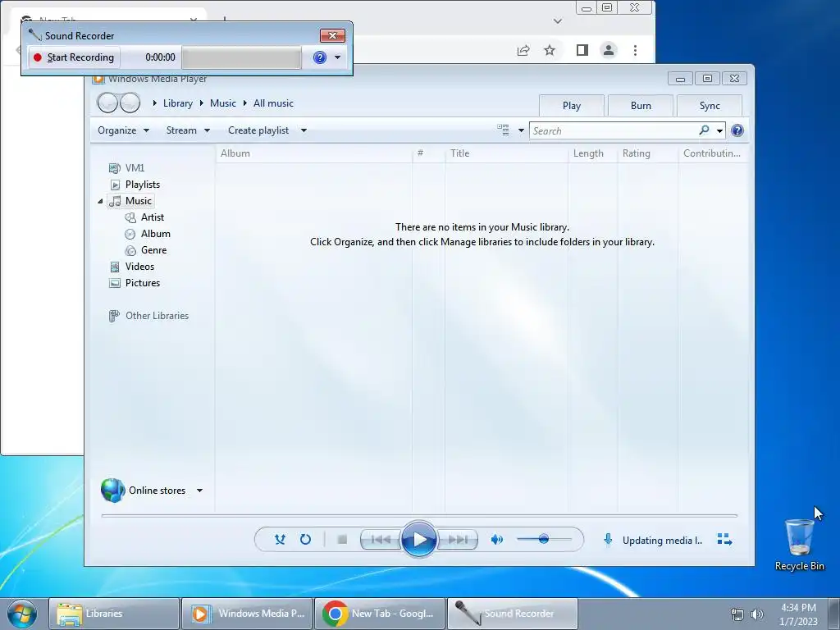Select Music in navigation pane
Viewport: 840px width, 630px height.
130,201
